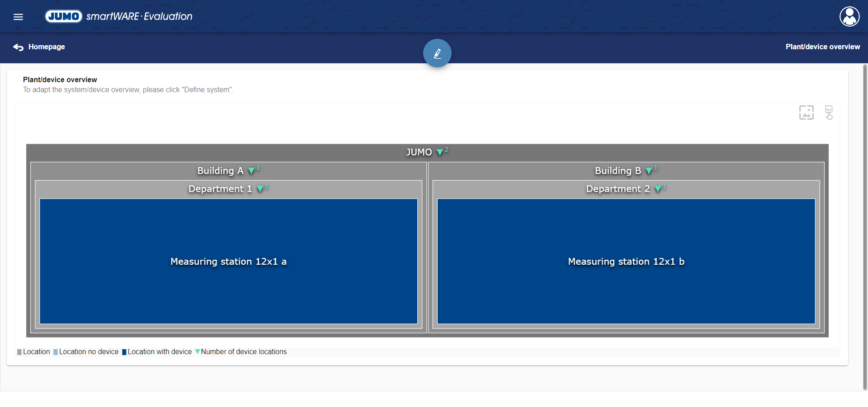Click the Department 2 triangle marker
The width and height of the screenshot is (868, 407).
pyautogui.click(x=658, y=189)
